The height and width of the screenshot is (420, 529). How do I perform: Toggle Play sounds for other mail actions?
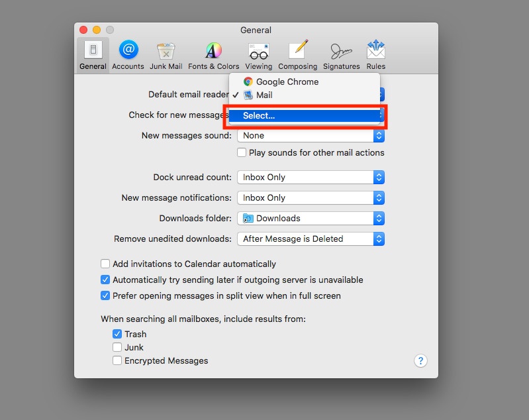pos(242,152)
